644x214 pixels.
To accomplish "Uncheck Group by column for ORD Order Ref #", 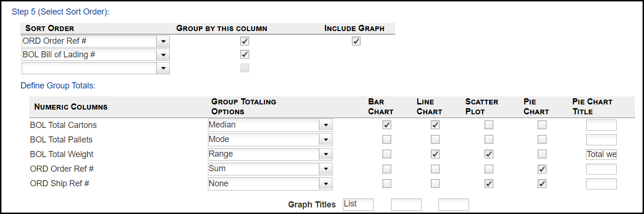I will pyautogui.click(x=245, y=41).
